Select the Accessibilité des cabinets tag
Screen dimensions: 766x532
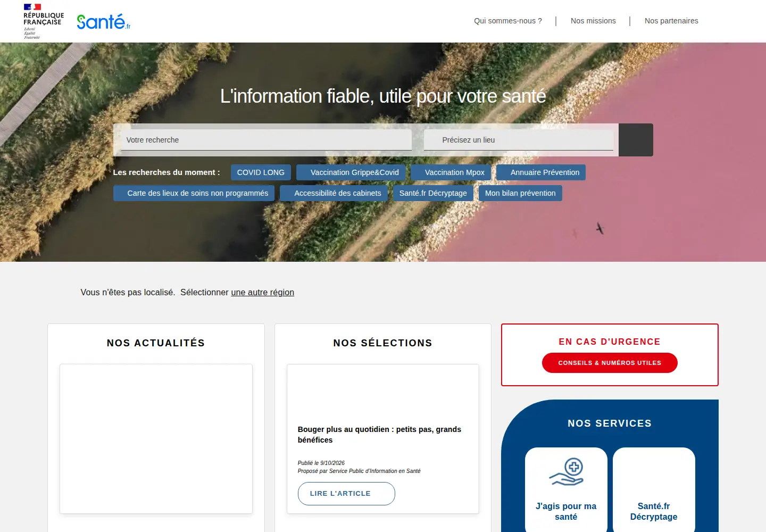334,193
